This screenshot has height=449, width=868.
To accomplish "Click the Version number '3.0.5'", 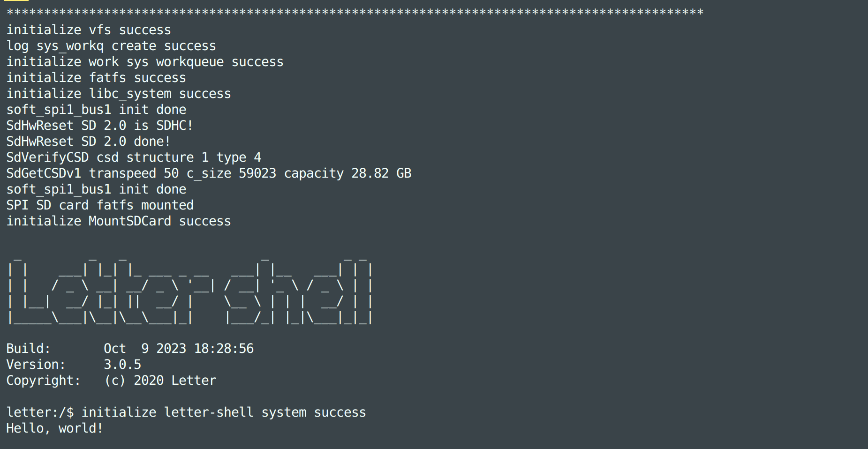I will pyautogui.click(x=122, y=365).
